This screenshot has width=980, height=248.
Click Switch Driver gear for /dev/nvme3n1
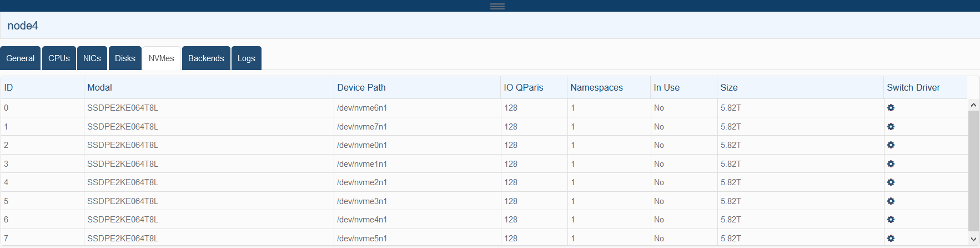pyautogui.click(x=891, y=201)
